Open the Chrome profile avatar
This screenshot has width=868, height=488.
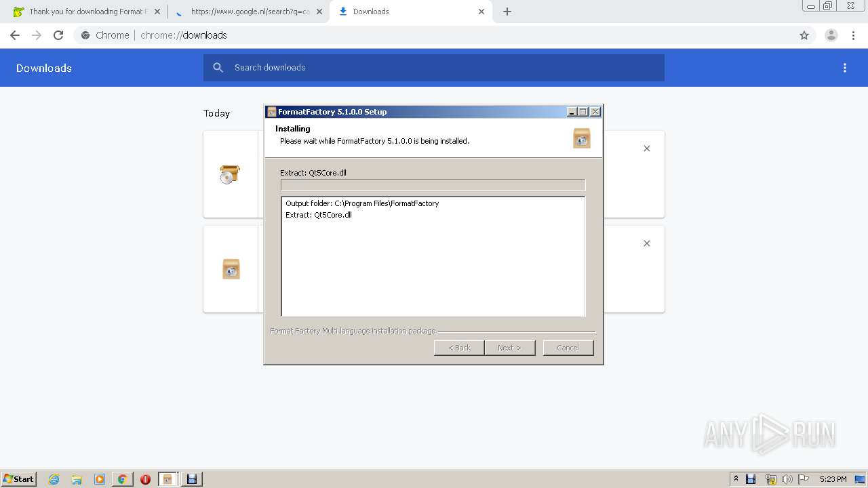click(x=831, y=35)
